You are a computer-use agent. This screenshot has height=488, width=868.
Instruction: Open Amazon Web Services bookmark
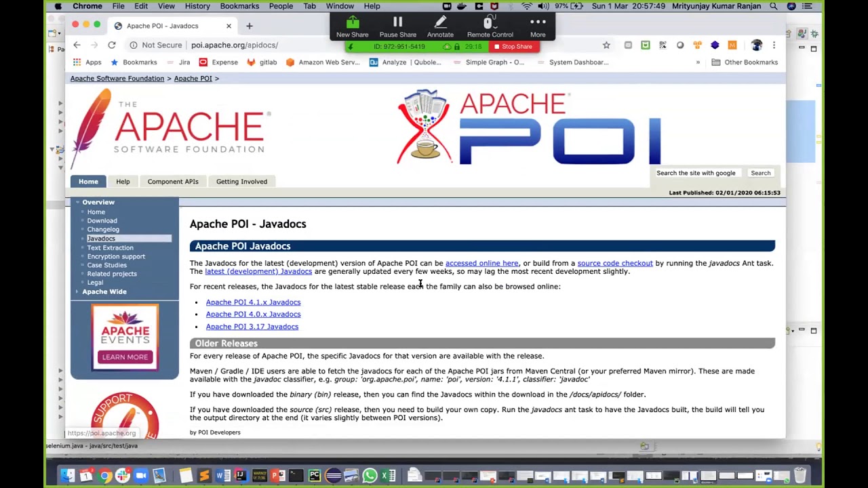point(323,62)
